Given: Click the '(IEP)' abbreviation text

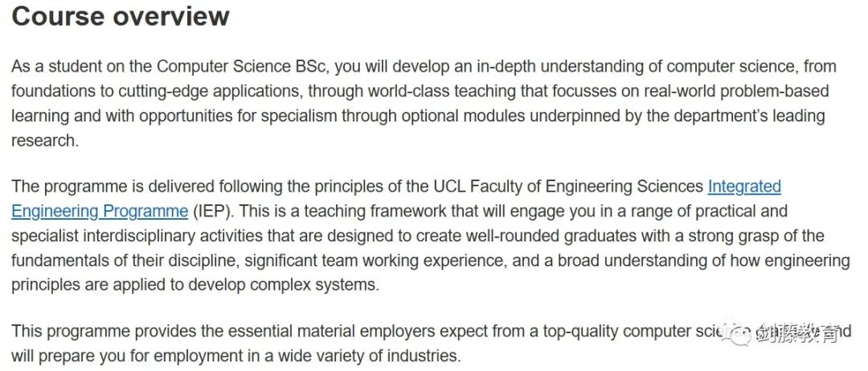Looking at the screenshot, I should (x=215, y=212).
